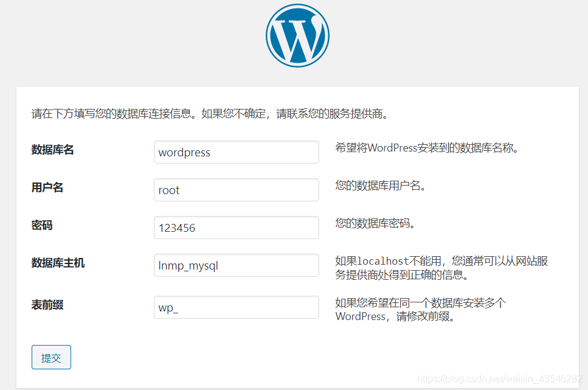The image size is (588, 390).
Task: Click the 密码 label
Action: (x=42, y=225)
